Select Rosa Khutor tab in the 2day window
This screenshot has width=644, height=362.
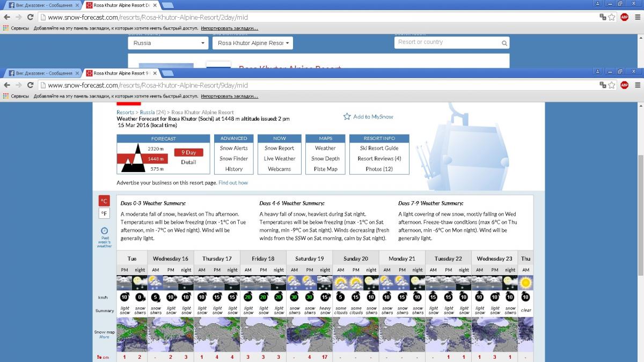point(121,5)
